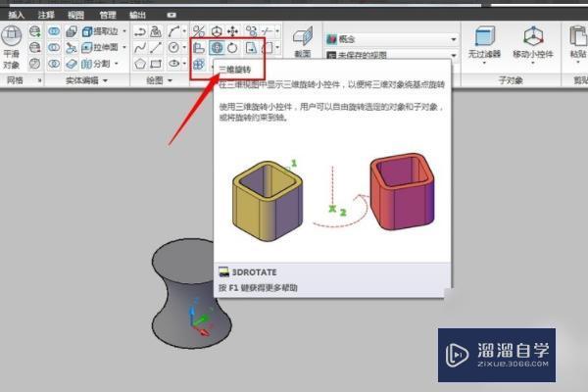This screenshot has width=588, height=392.
Task: Click the No Filter (无过滤器) button
Action: point(484,42)
